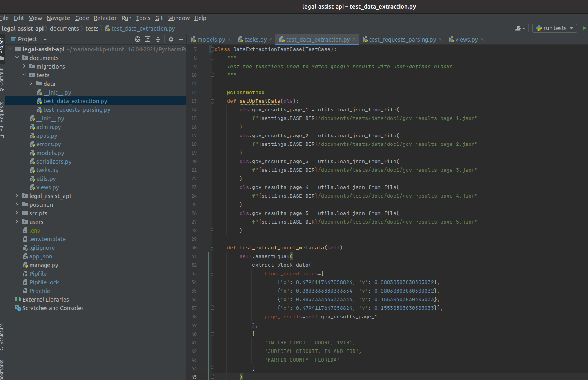The width and height of the screenshot is (588, 380).
Task: Open the Refactor menu
Action: [x=105, y=18]
